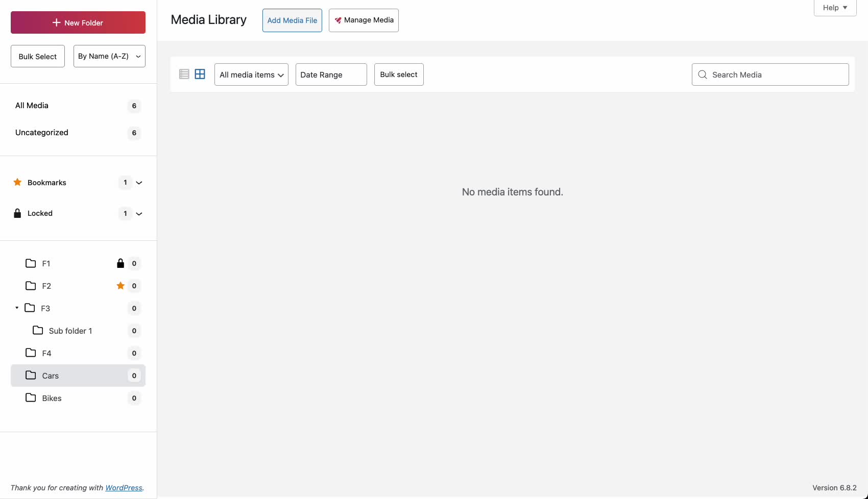This screenshot has height=499, width=868.
Task: Click the Bookmarks star icon
Action: point(17,182)
